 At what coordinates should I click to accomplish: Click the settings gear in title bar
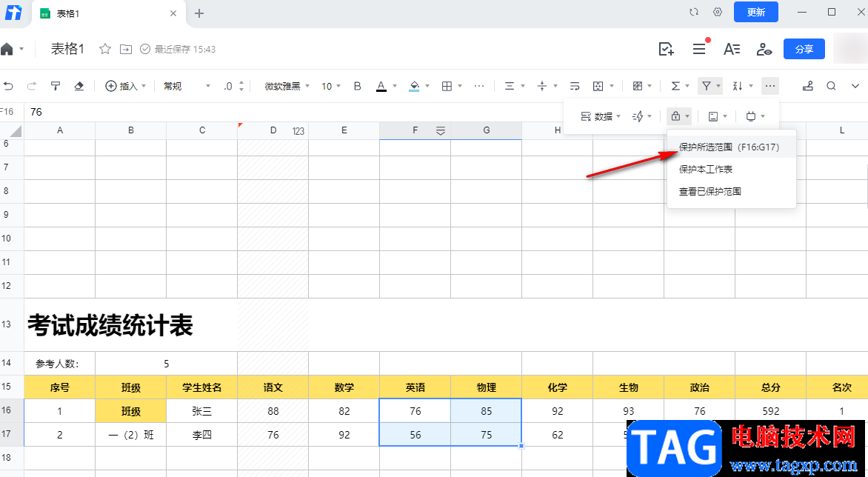point(718,12)
